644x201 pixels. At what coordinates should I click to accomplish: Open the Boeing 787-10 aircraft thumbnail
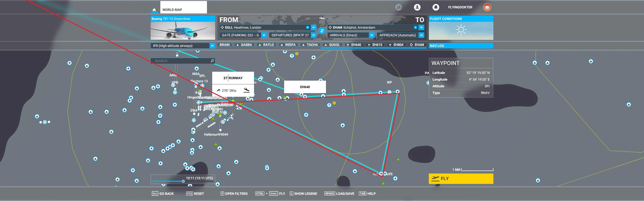[183, 30]
